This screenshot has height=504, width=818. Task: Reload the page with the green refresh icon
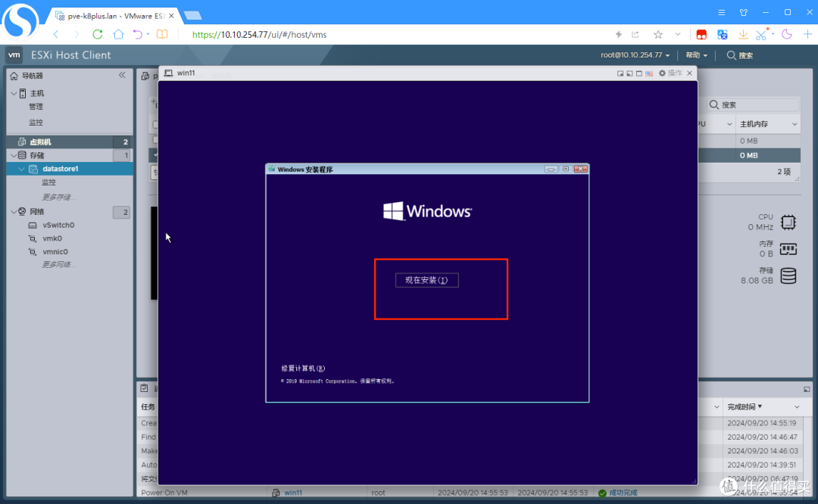pos(98,34)
